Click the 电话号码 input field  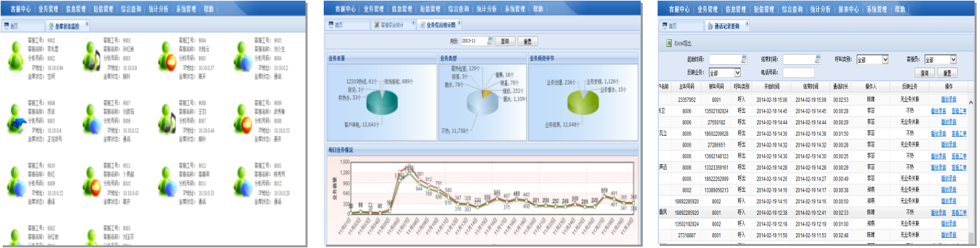[x=799, y=72]
